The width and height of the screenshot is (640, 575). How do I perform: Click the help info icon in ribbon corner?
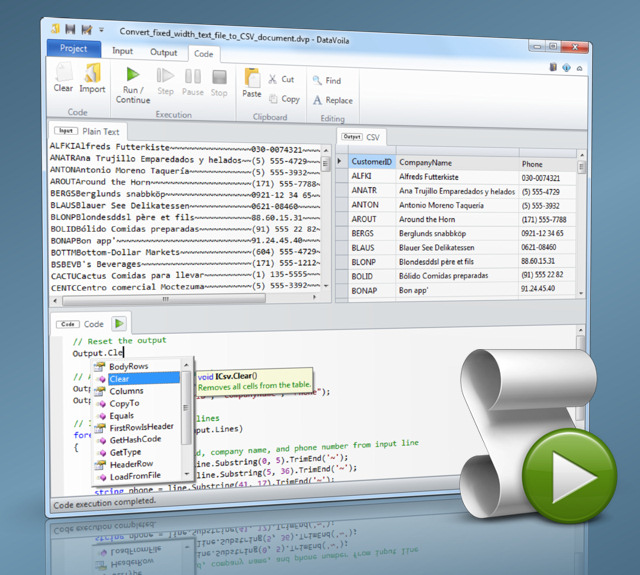coord(567,68)
